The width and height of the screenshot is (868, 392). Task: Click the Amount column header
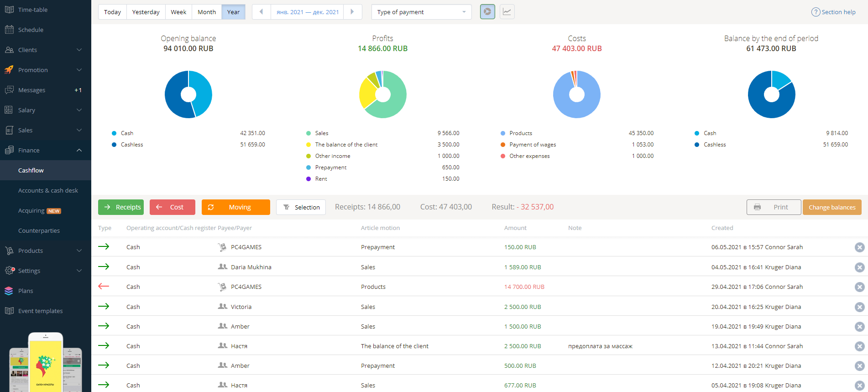point(515,228)
